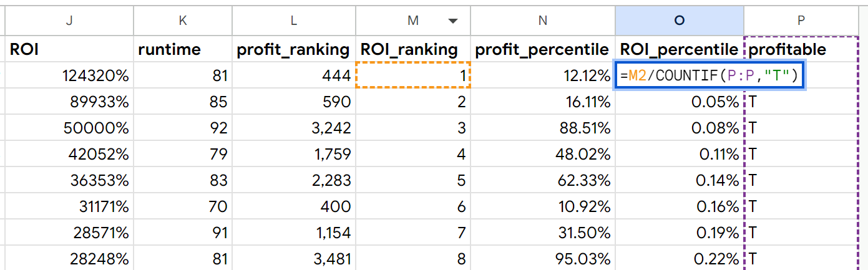Select ROI_percentile cell 0.19%
The height and width of the screenshot is (270, 868).
coord(680,233)
